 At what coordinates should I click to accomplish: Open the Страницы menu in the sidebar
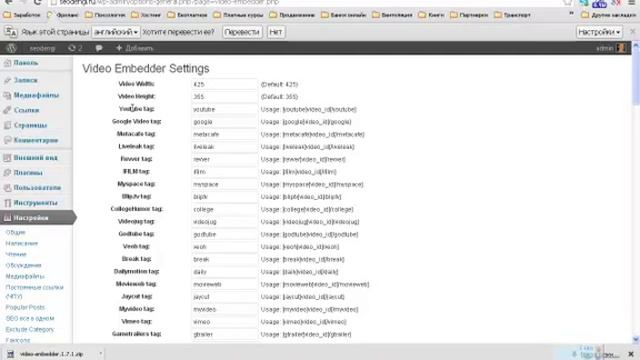coord(30,125)
